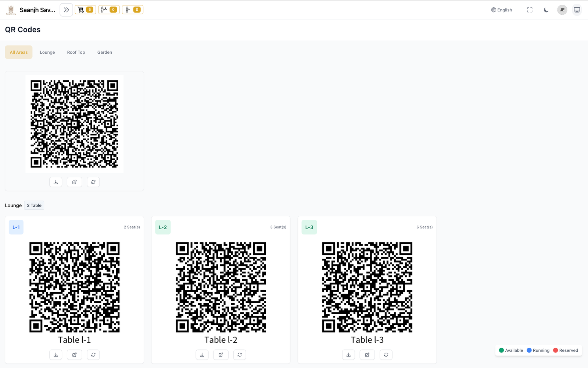Regenerate the main restaurant QR code

93,182
